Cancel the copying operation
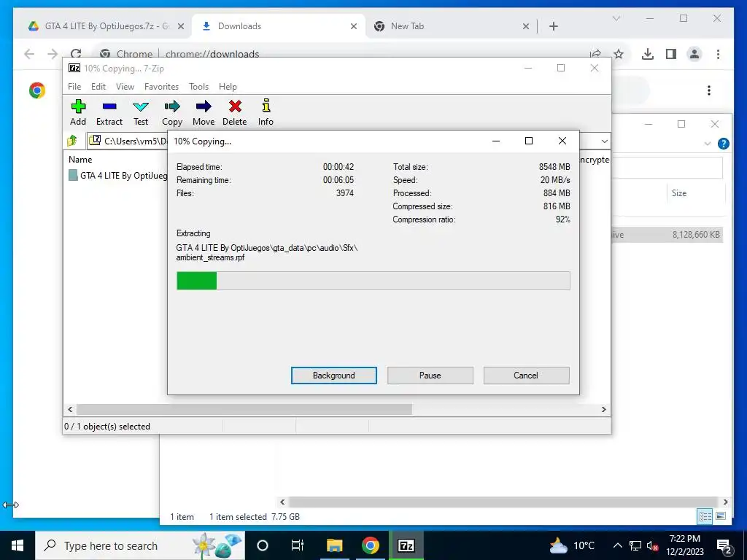The height and width of the screenshot is (560, 747). [x=526, y=376]
